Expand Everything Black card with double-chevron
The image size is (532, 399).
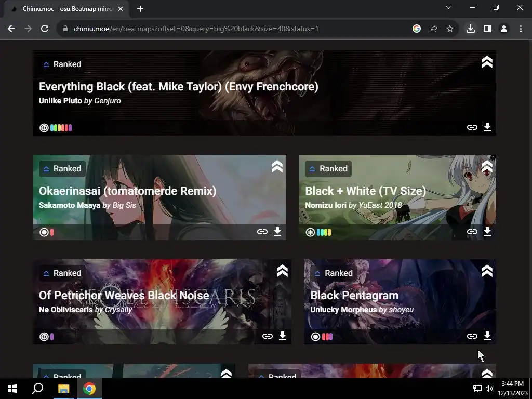(x=487, y=62)
